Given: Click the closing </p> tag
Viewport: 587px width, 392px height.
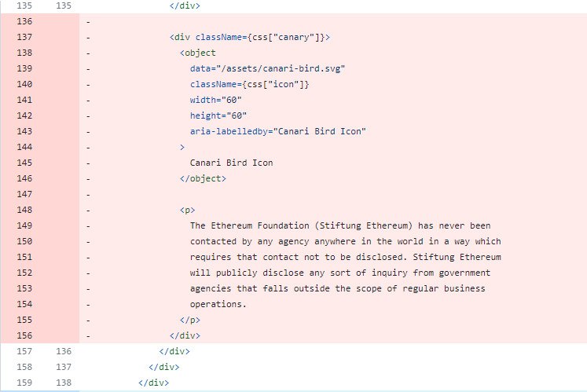Looking at the screenshot, I should [x=189, y=320].
